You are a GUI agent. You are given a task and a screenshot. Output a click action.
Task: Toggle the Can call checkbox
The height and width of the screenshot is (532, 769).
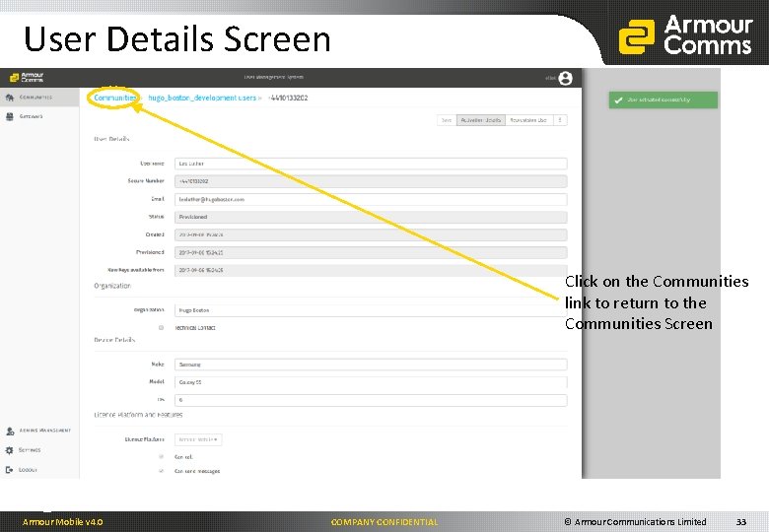[161, 456]
